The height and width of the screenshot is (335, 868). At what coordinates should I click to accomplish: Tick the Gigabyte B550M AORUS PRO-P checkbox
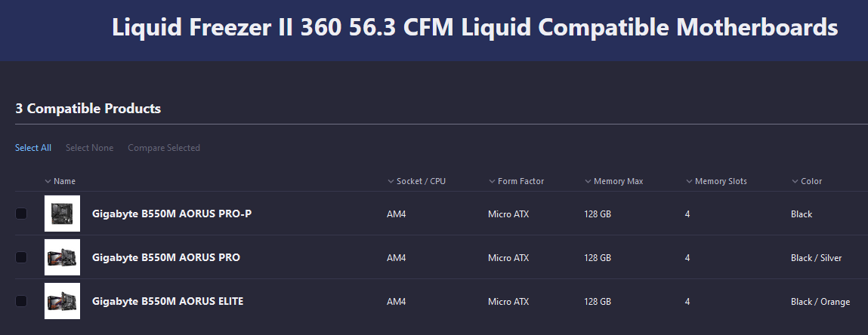point(21,214)
